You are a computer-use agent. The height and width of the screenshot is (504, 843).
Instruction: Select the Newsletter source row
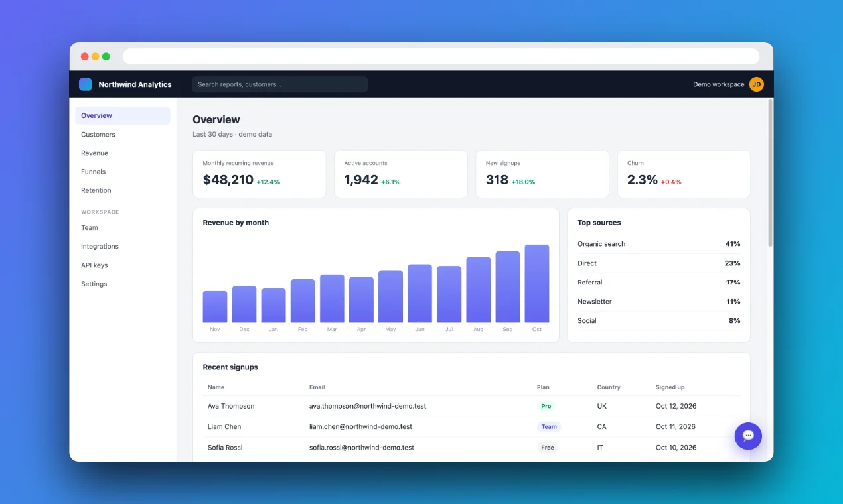click(658, 302)
